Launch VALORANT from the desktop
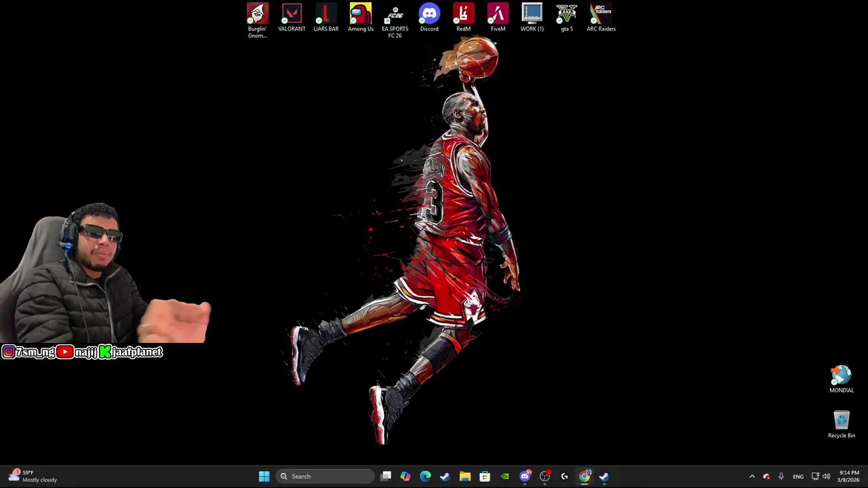868x488 pixels. pyautogui.click(x=292, y=18)
